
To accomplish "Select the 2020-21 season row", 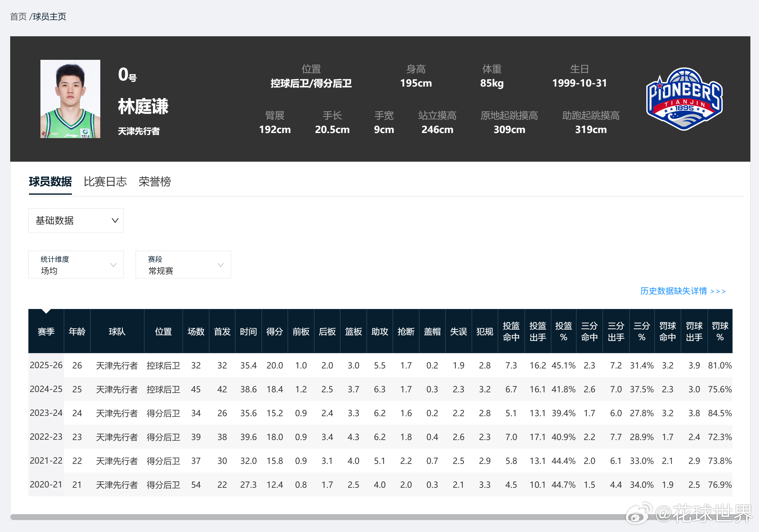I will point(46,484).
